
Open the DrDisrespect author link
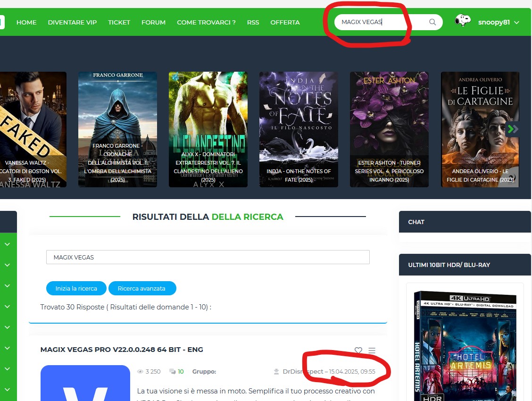(303, 371)
